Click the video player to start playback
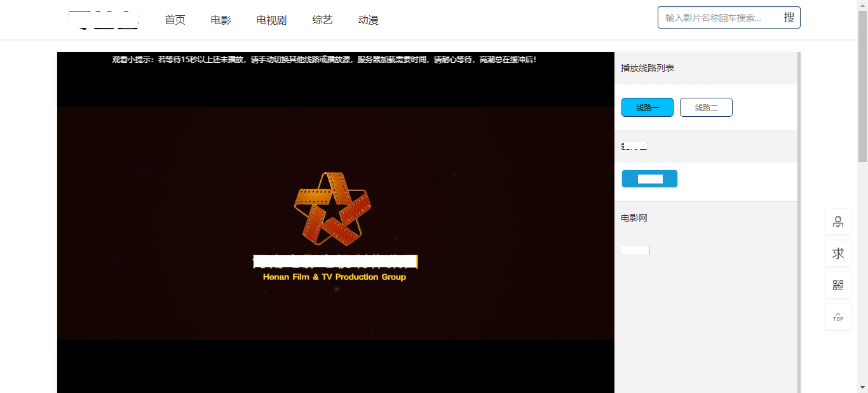The width and height of the screenshot is (868, 393). pos(336,222)
